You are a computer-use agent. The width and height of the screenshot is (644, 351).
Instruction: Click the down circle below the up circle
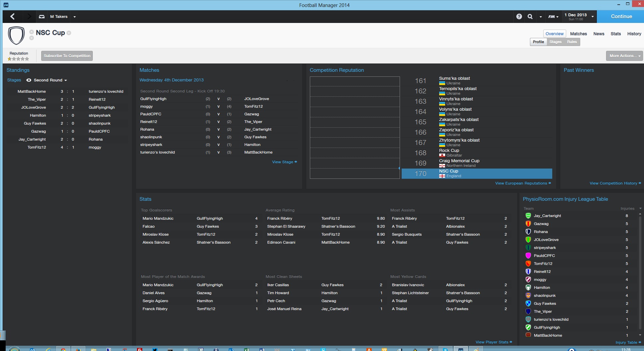(32, 38)
